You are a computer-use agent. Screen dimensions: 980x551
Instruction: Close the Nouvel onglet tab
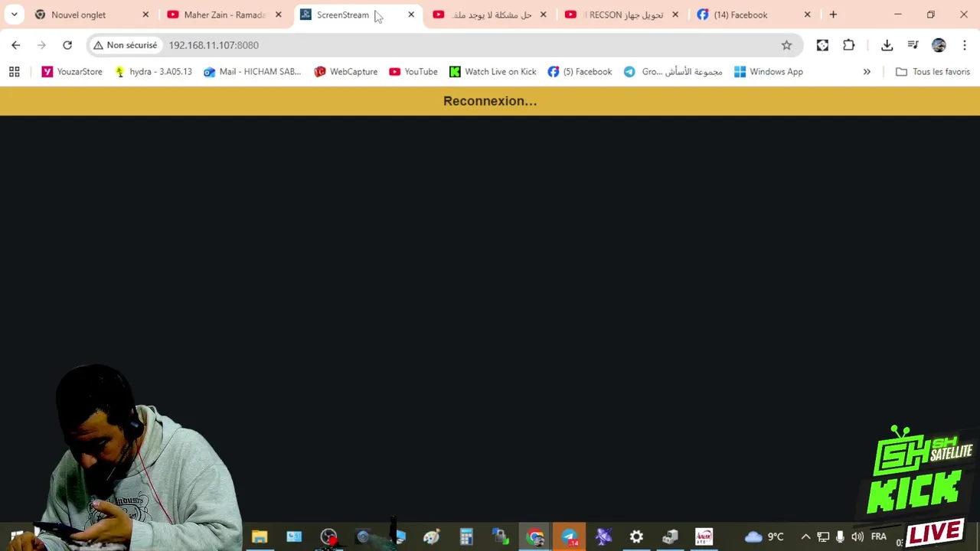pyautogui.click(x=145, y=15)
